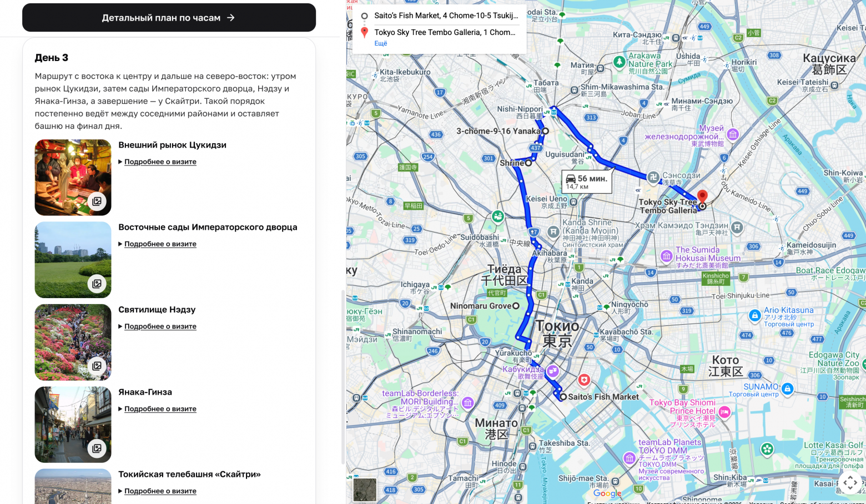Open gallery icon on Святилище Нэдзу photo
Image resolution: width=866 pixels, height=504 pixels.
(x=97, y=366)
